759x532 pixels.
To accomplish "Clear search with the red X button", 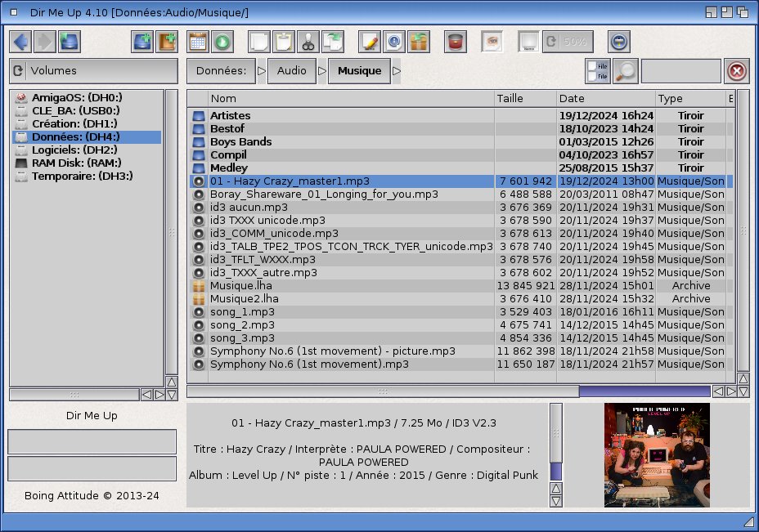I will point(736,71).
